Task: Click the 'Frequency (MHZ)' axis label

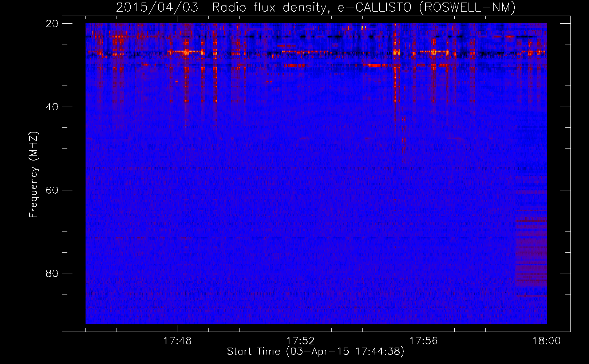Action: pos(33,175)
